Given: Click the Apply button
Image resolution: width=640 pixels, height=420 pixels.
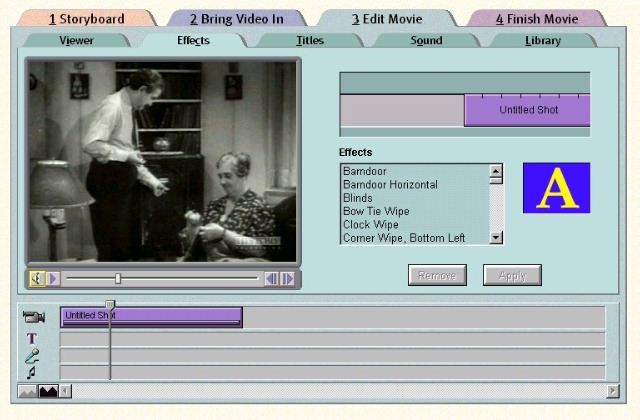Looking at the screenshot, I should tap(512, 275).
